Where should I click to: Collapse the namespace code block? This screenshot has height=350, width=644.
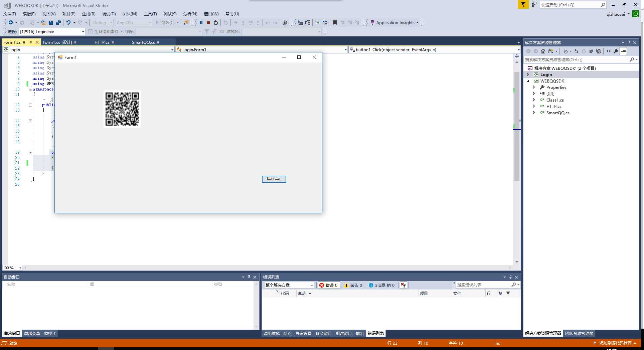[30, 90]
